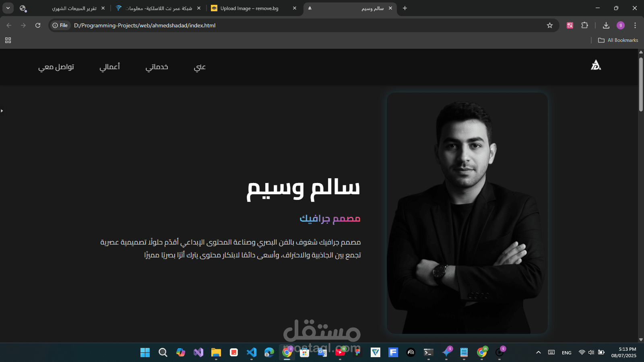Open Microsoft Store from the taskbar

point(305,352)
